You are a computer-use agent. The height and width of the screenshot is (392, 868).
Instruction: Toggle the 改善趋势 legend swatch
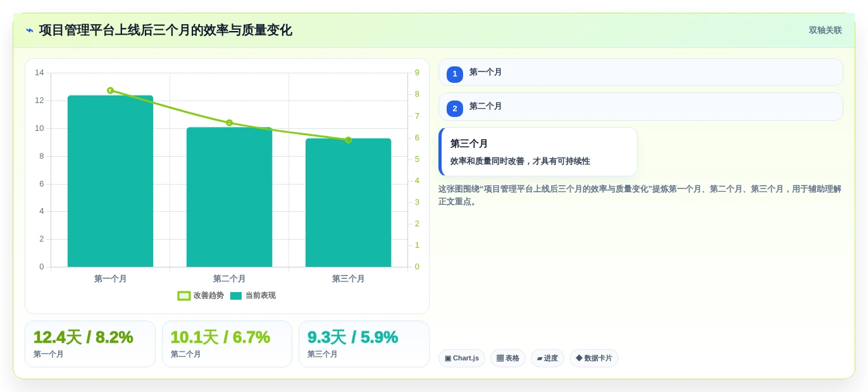click(184, 296)
